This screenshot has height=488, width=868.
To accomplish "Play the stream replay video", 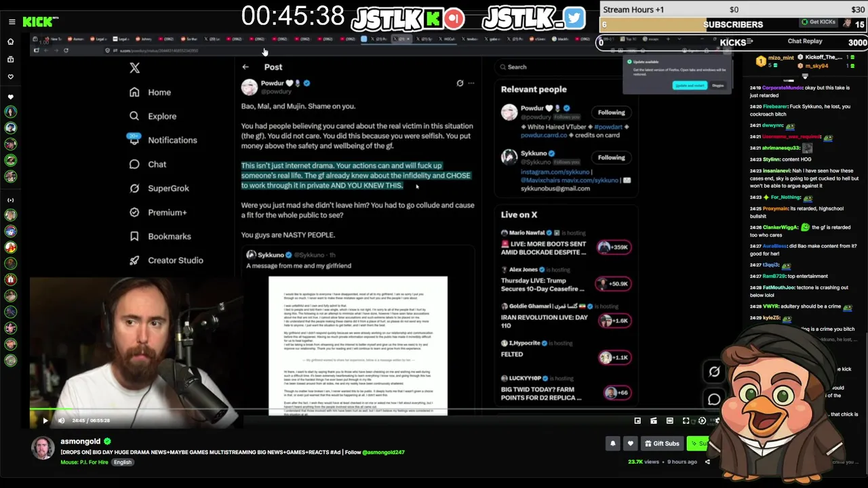I will pos(45,421).
